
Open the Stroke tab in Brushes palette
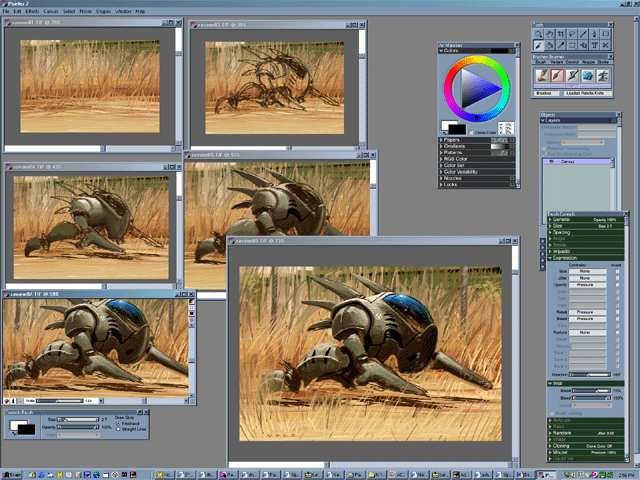coord(603,62)
